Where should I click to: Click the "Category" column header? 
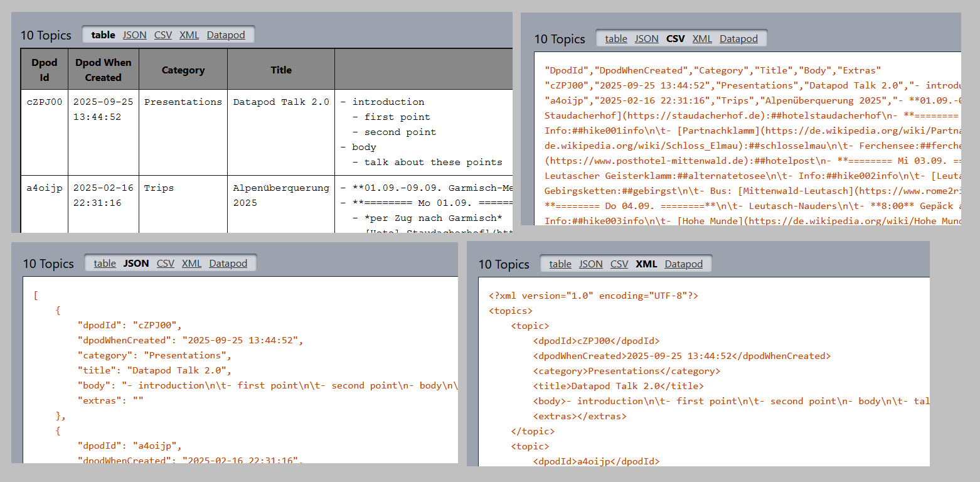coord(183,70)
